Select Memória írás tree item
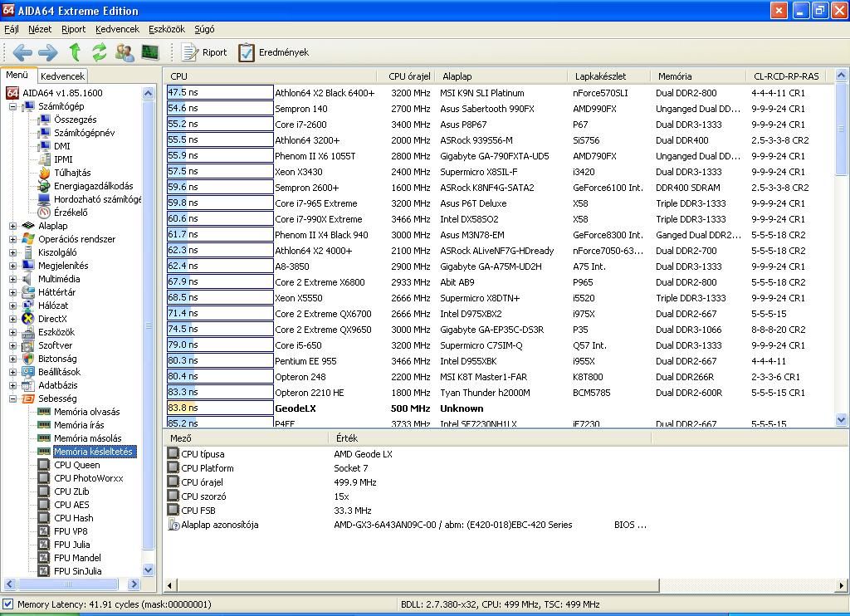This screenshot has width=850, height=616. pos(79,425)
